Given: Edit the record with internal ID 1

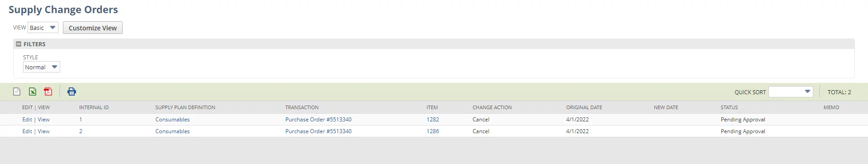Looking at the screenshot, I should tap(27, 120).
